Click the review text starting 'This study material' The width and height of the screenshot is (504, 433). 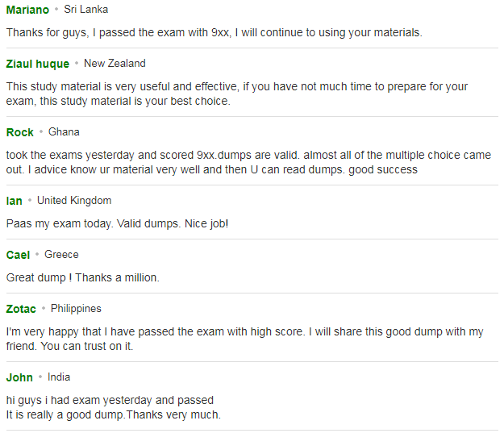(237, 94)
